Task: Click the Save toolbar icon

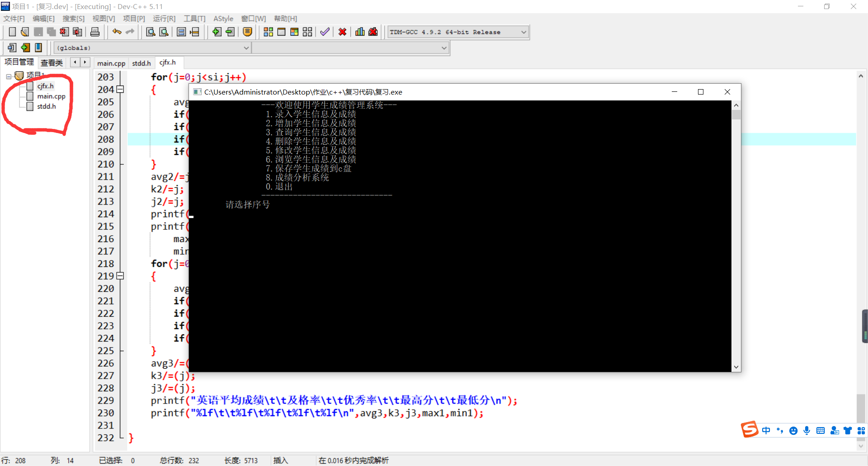Action: (x=38, y=32)
